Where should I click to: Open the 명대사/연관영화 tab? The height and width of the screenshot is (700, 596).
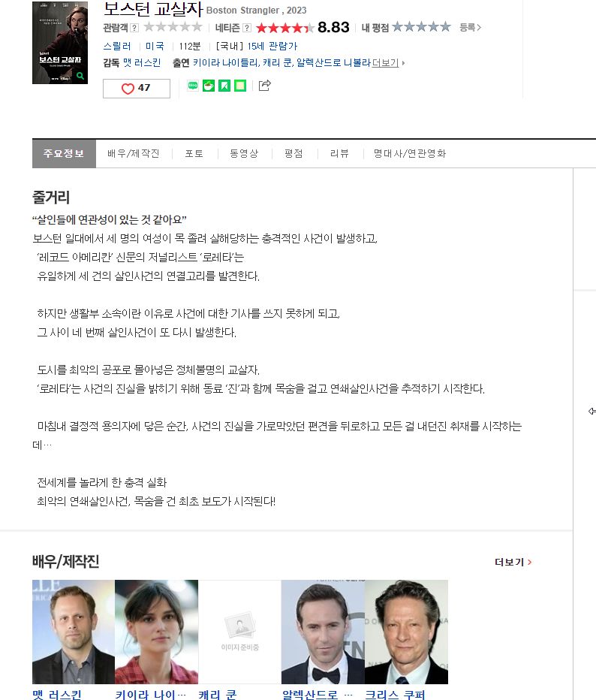(410, 153)
